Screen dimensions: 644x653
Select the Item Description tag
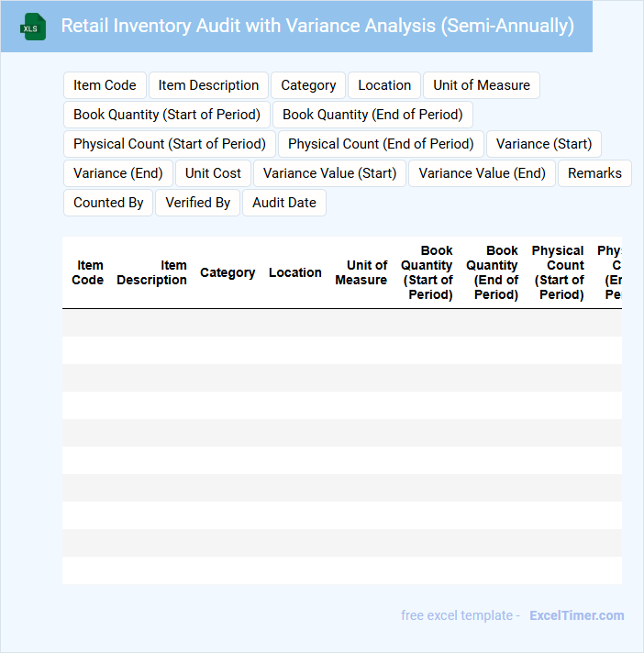tap(208, 85)
